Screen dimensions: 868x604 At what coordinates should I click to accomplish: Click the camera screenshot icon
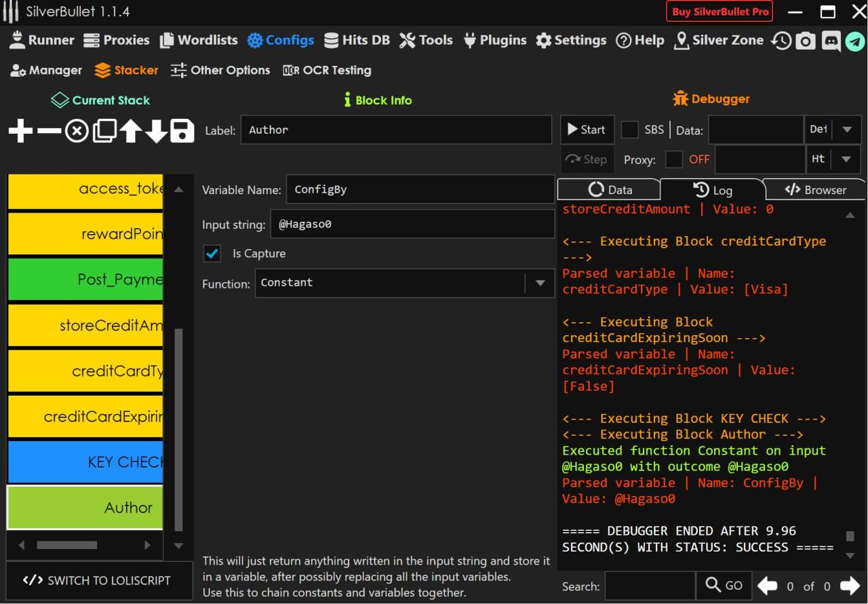tap(805, 41)
